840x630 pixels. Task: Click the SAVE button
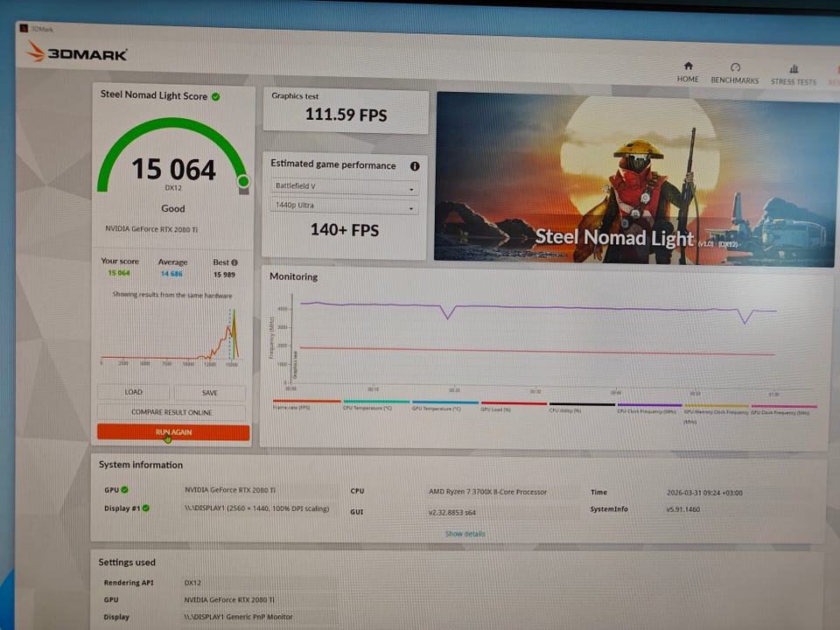pos(209,393)
